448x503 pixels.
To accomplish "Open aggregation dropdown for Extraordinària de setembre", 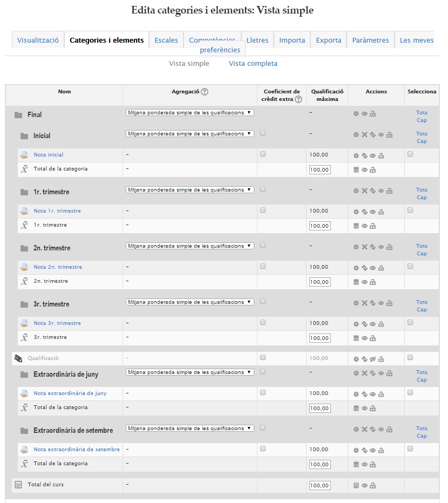I will click(190, 429).
